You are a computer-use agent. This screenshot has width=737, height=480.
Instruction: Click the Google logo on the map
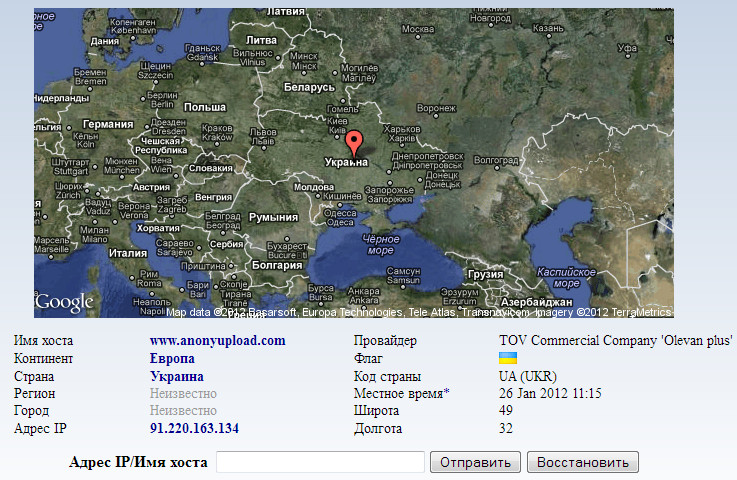(x=64, y=302)
